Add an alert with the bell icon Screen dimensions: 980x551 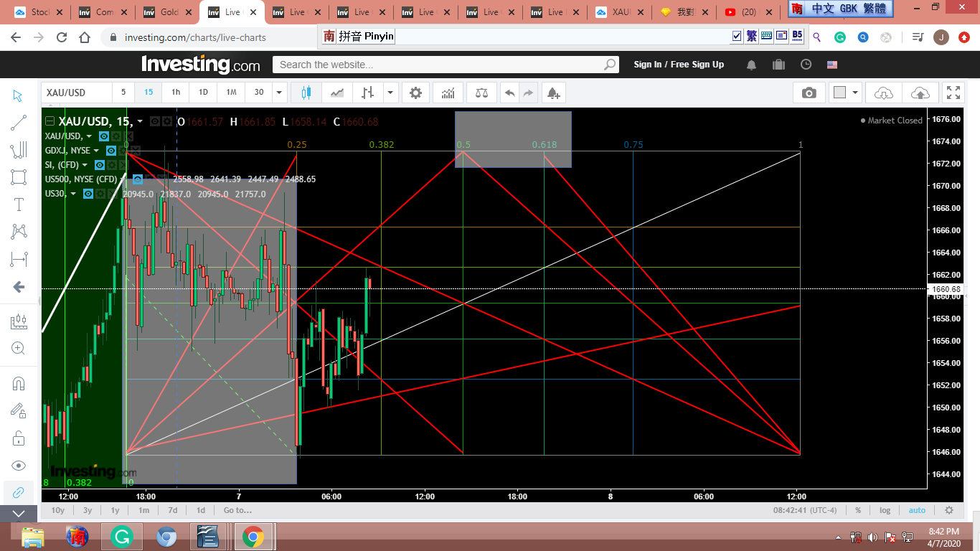pos(552,93)
